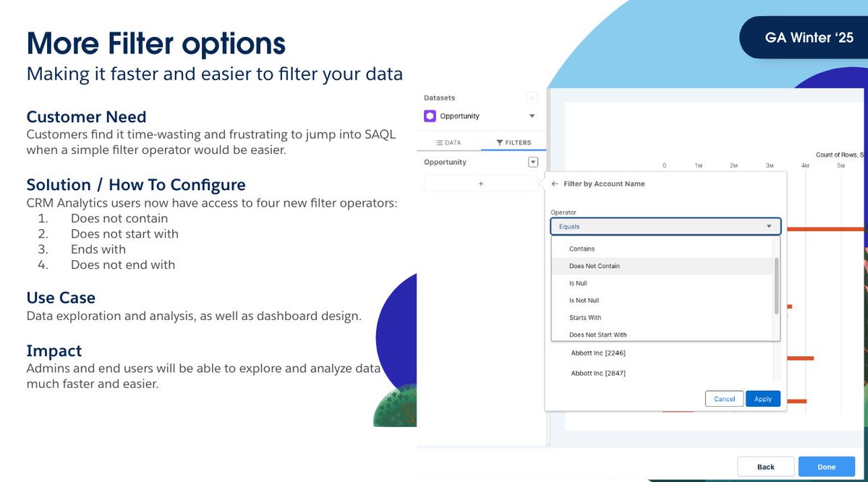Image resolution: width=868 pixels, height=482 pixels.
Task: Click the purple Opportunity dataset icon
Action: [430, 116]
